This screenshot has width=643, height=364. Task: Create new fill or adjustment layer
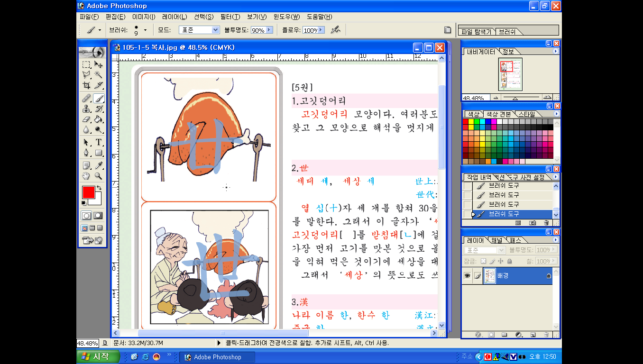point(518,334)
